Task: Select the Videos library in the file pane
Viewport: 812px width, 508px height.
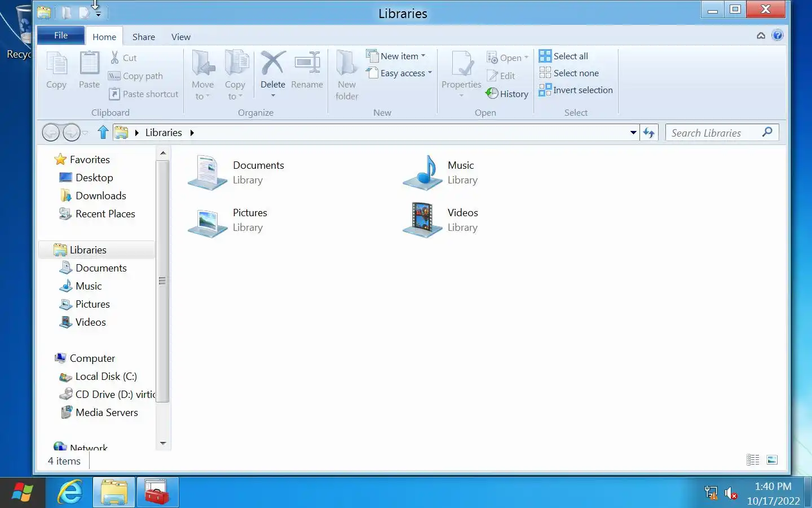Action: tap(440, 220)
